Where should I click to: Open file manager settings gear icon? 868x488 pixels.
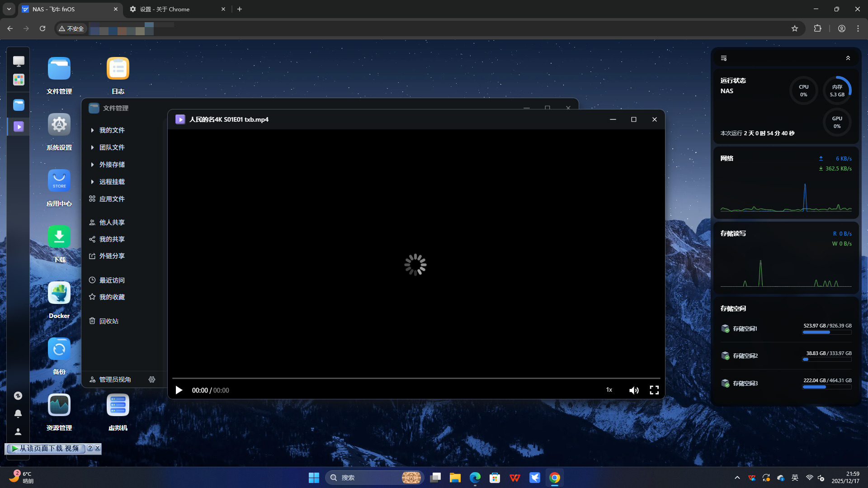click(x=152, y=379)
